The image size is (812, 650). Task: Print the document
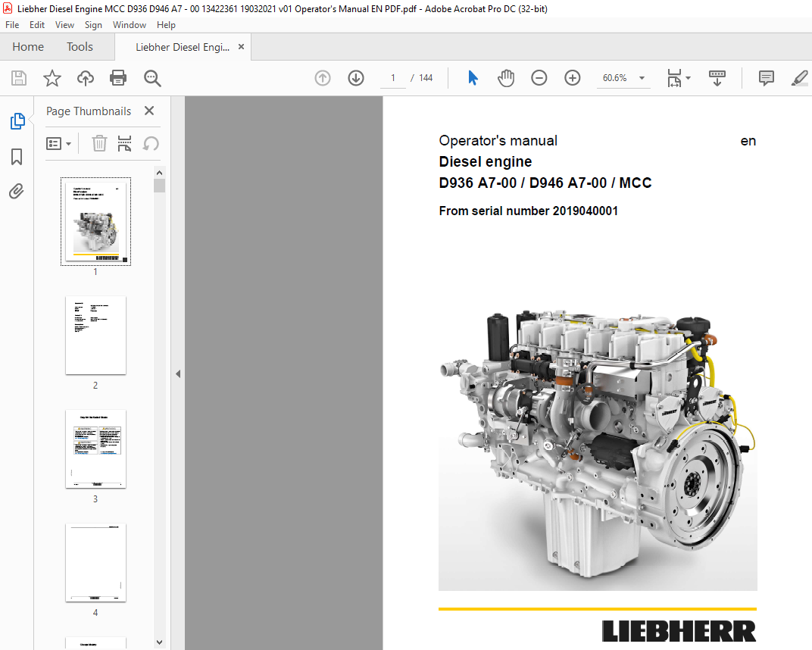[118, 78]
